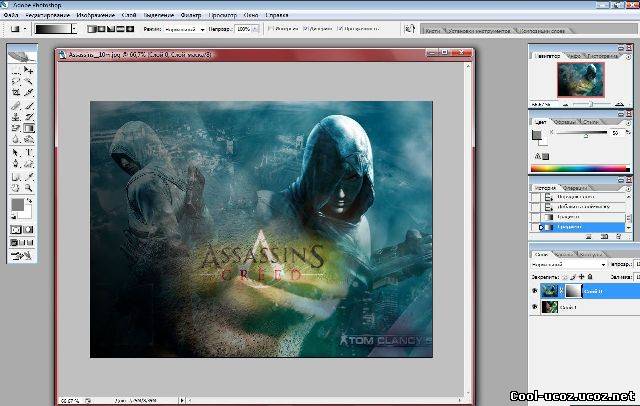Click foreground color swatch in toolbox
640x406 pixels.
click(x=18, y=205)
